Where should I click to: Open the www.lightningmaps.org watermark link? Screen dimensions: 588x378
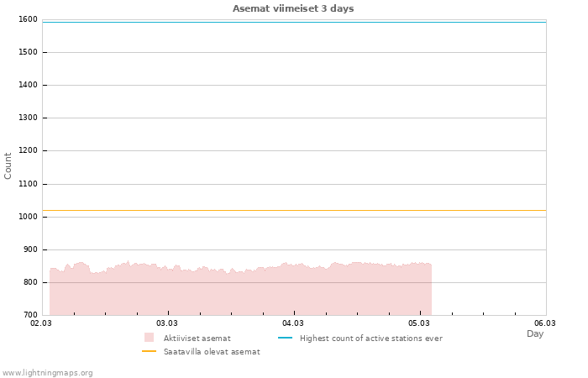(47, 373)
